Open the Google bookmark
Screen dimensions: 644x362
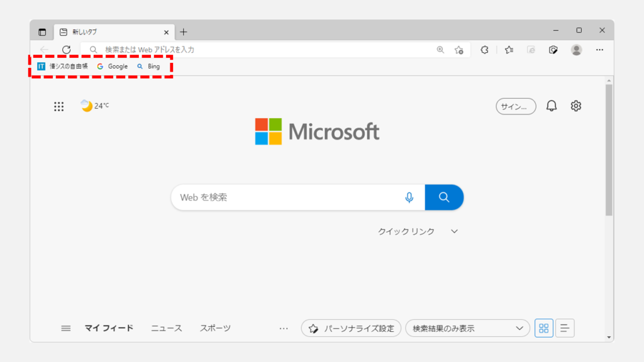112,66
